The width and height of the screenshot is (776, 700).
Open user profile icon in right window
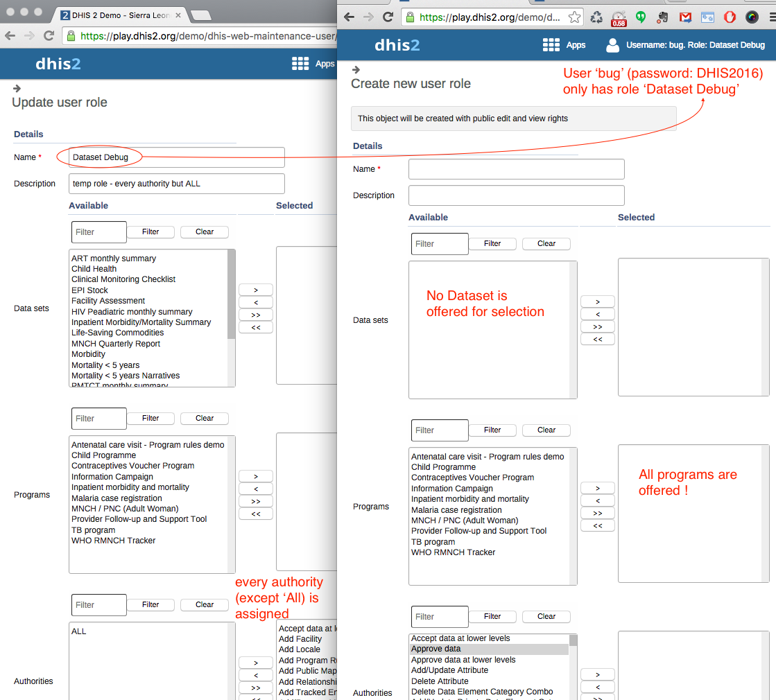click(612, 45)
